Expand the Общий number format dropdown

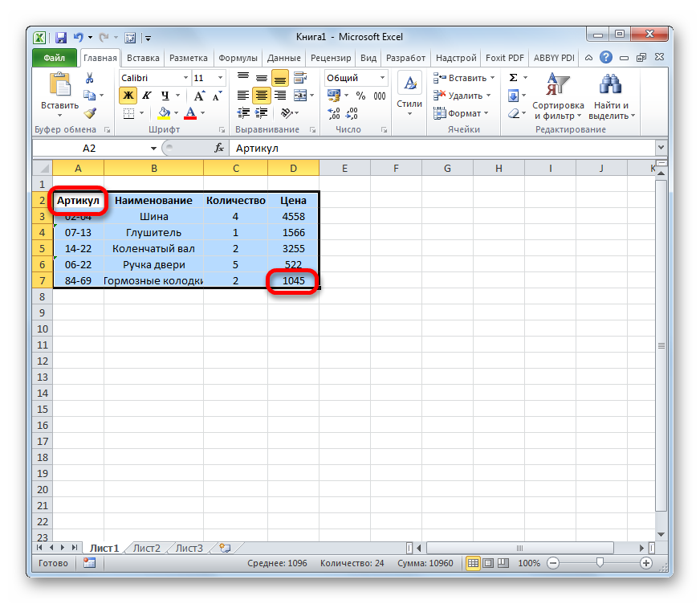[382, 78]
